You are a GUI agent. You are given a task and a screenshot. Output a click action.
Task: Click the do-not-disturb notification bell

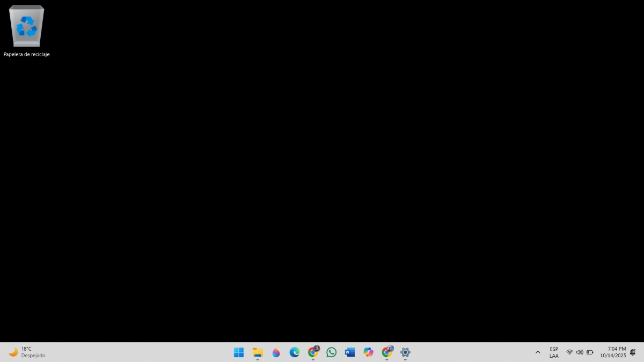pyautogui.click(x=633, y=352)
